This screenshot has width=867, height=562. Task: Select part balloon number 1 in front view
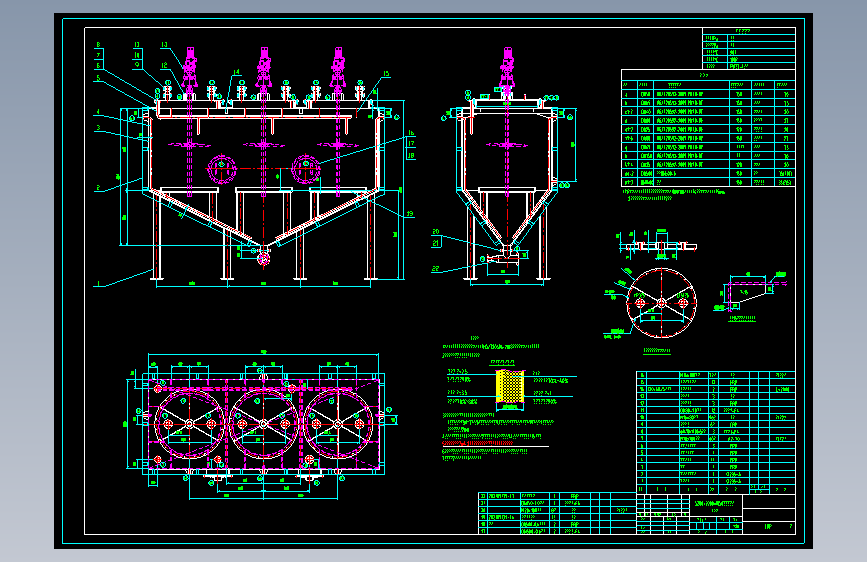point(98,284)
